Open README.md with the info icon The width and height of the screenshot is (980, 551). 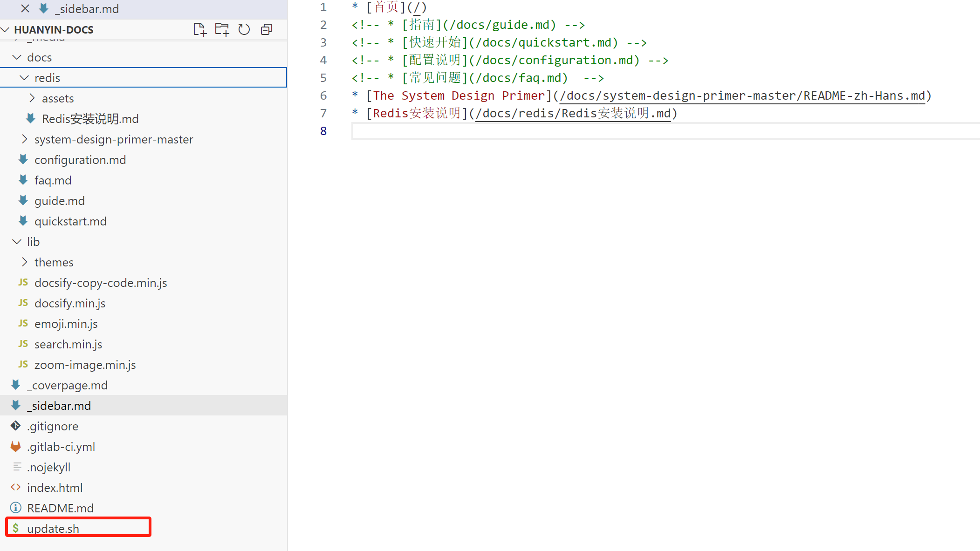(60, 508)
